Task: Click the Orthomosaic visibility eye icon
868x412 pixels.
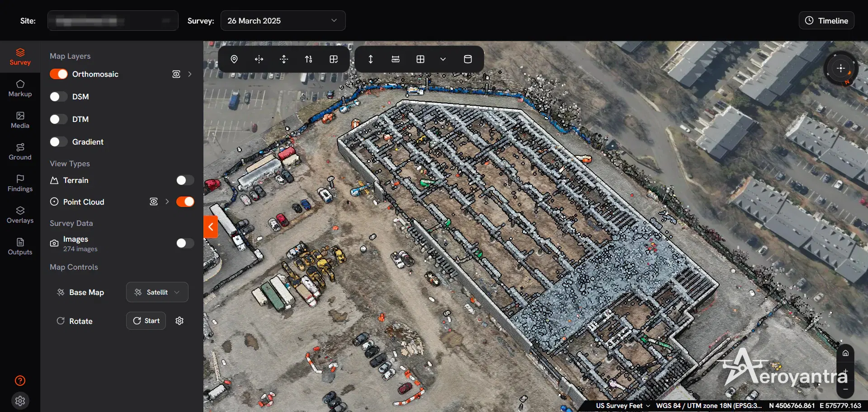Action: click(176, 74)
